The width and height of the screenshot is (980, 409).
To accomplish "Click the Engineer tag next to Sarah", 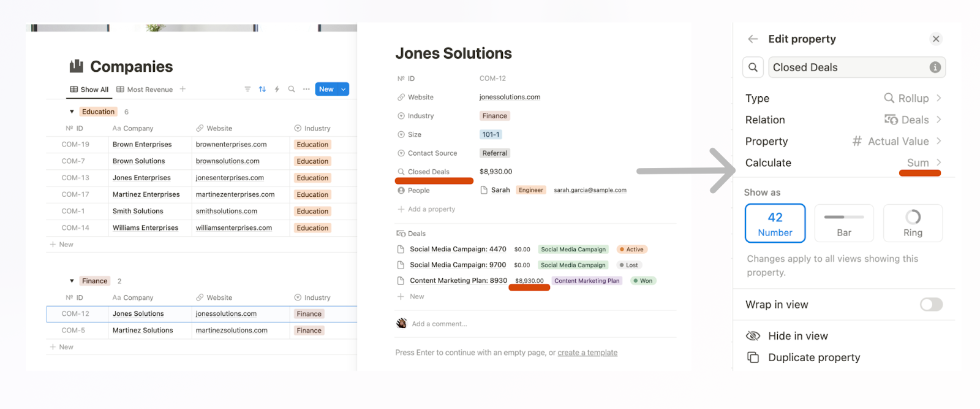I will [531, 190].
